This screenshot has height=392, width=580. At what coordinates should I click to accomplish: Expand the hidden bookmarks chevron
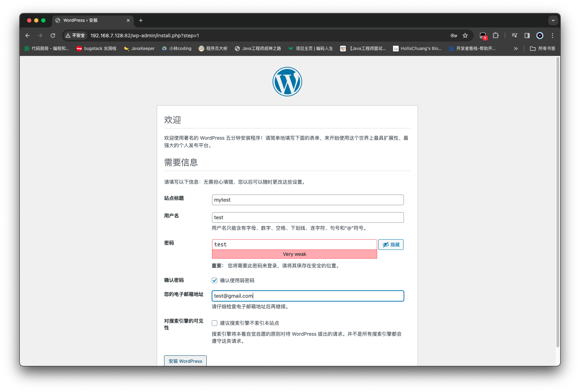516,49
